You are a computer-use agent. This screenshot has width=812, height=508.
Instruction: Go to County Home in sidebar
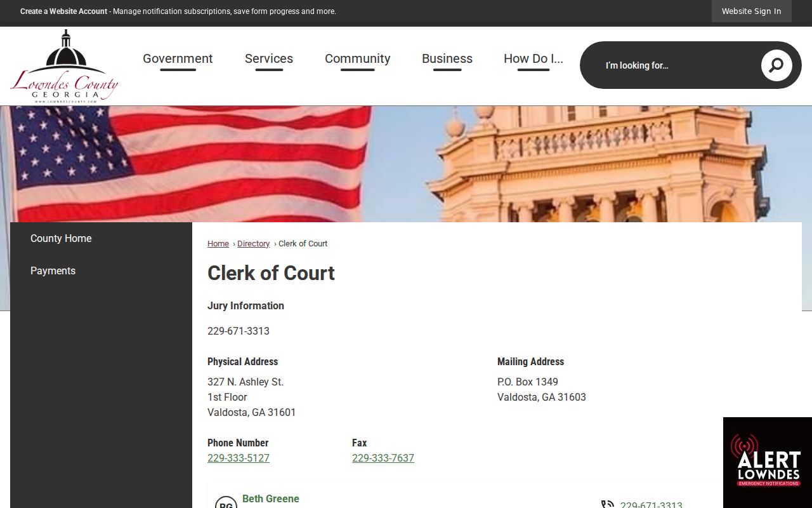click(61, 238)
